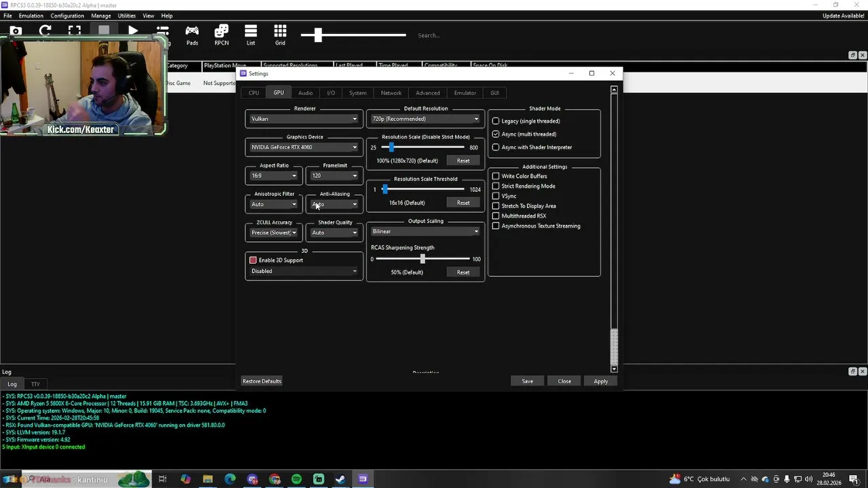Image resolution: width=868 pixels, height=488 pixels.
Task: Click the Resolution Scale slider handle
Action: tap(391, 147)
